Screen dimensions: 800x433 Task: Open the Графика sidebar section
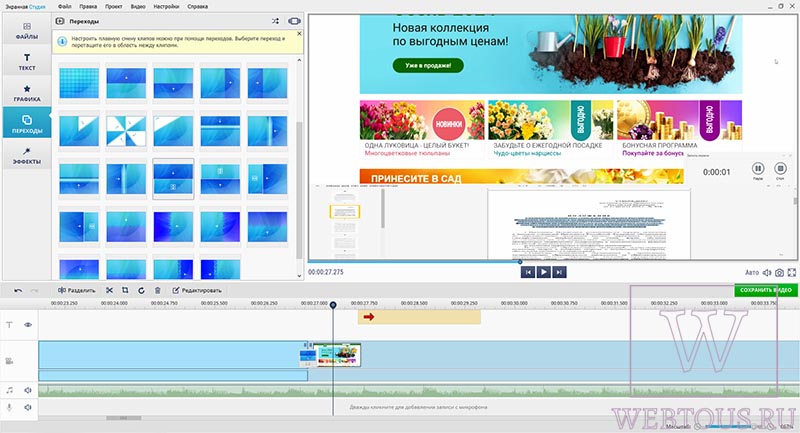27,93
